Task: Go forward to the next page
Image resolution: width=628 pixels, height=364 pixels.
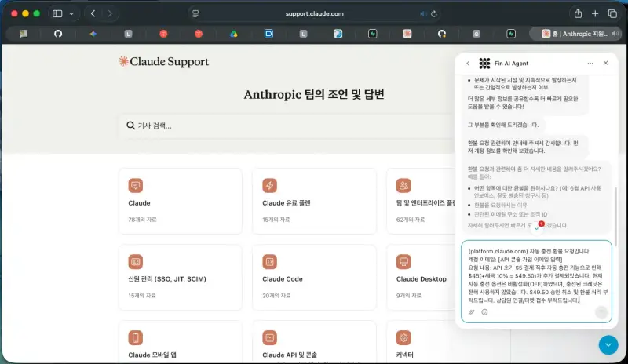Action: coord(110,13)
